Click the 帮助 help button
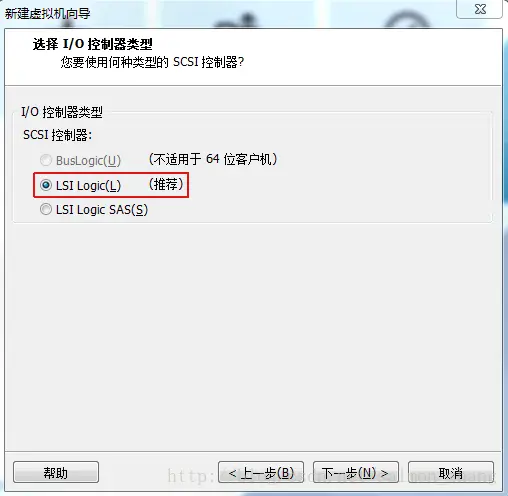 click(x=56, y=472)
